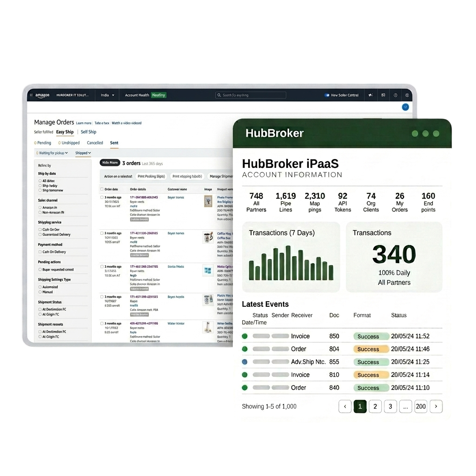
Task: Click the timestamp 20/05/24 11:25
Action: pos(410,362)
